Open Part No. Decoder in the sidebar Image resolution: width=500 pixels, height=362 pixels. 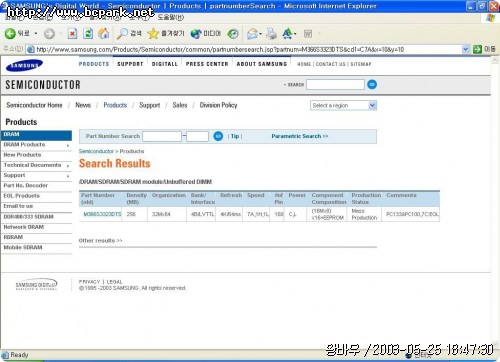point(26,185)
